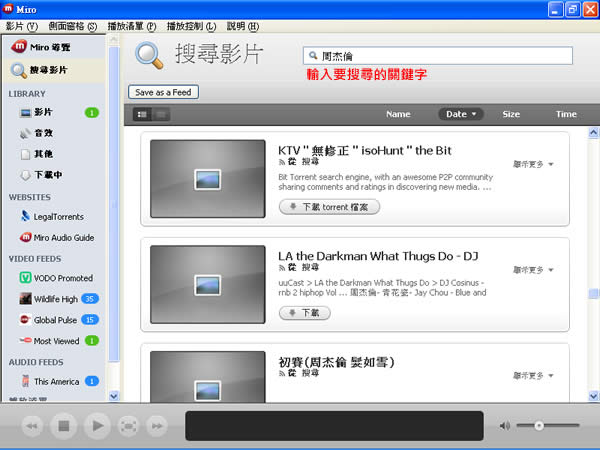Switch to list view toggle

pos(142,114)
